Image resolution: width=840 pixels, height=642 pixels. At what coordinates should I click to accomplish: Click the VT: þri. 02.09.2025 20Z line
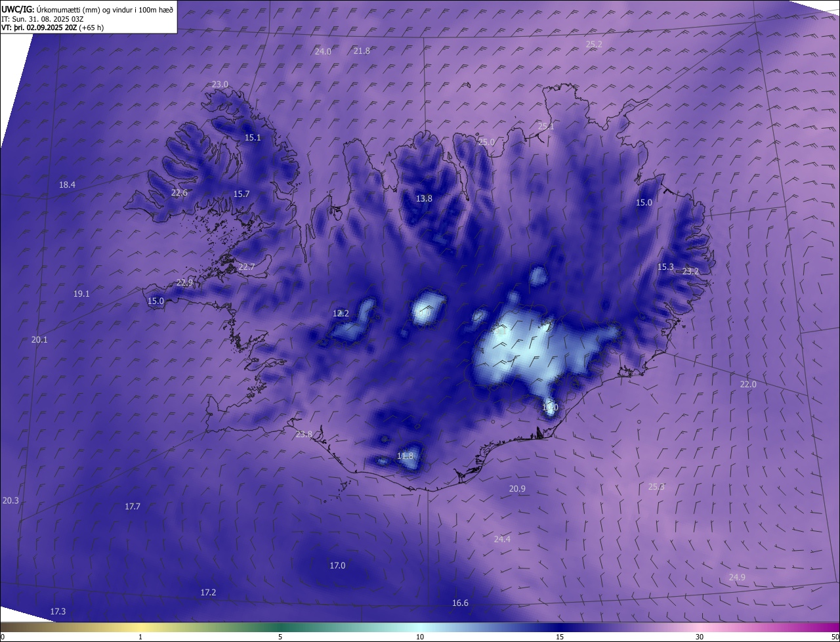52,28
